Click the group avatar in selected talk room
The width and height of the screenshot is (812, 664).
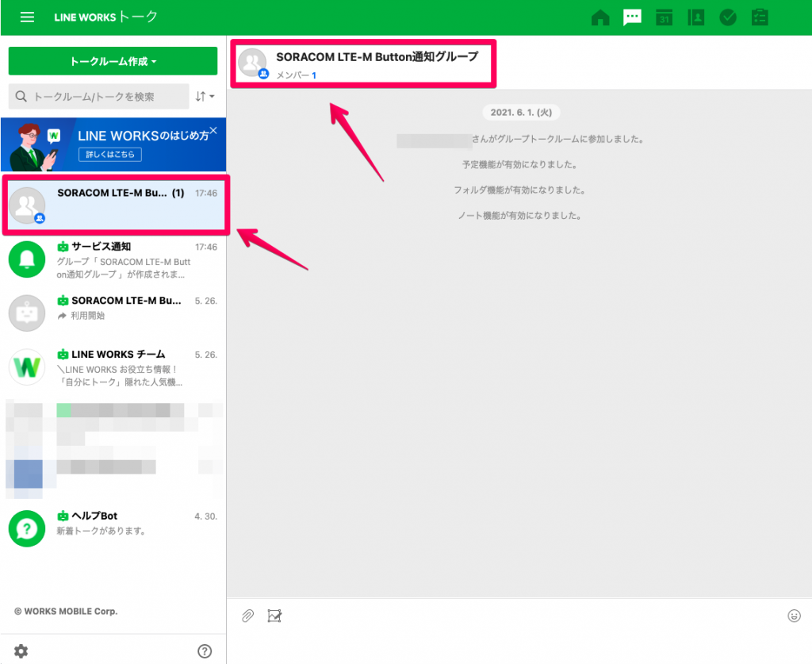click(x=27, y=205)
